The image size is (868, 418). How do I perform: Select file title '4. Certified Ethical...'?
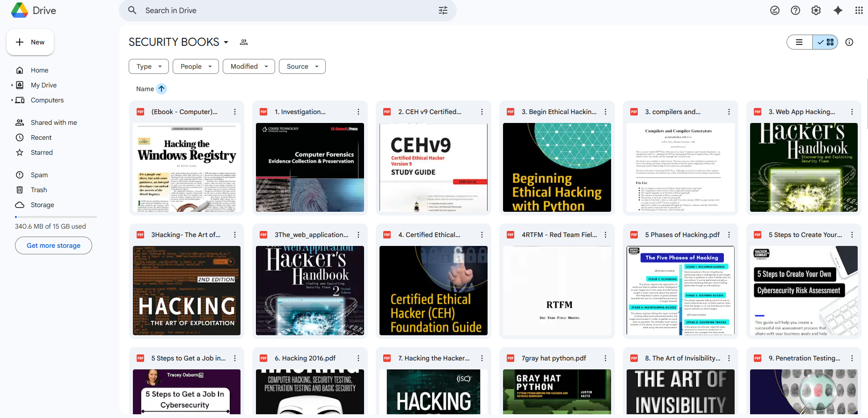tap(429, 235)
